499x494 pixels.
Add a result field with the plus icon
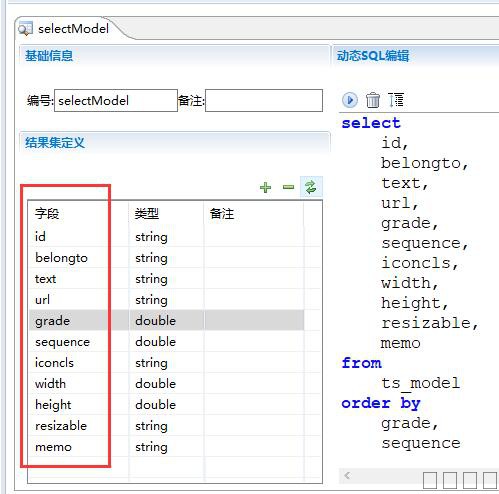coord(265,187)
